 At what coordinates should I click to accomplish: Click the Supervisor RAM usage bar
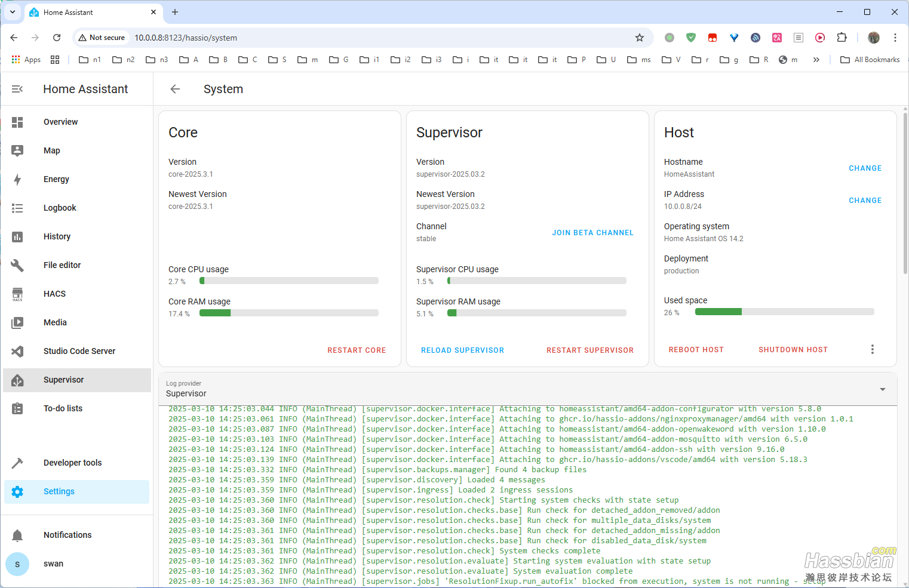click(x=537, y=313)
